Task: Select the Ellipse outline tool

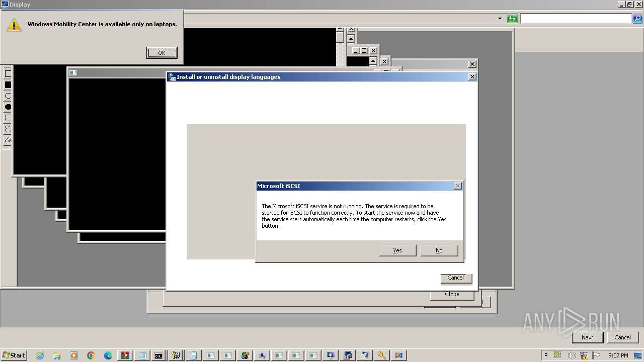Action: pos(8,96)
